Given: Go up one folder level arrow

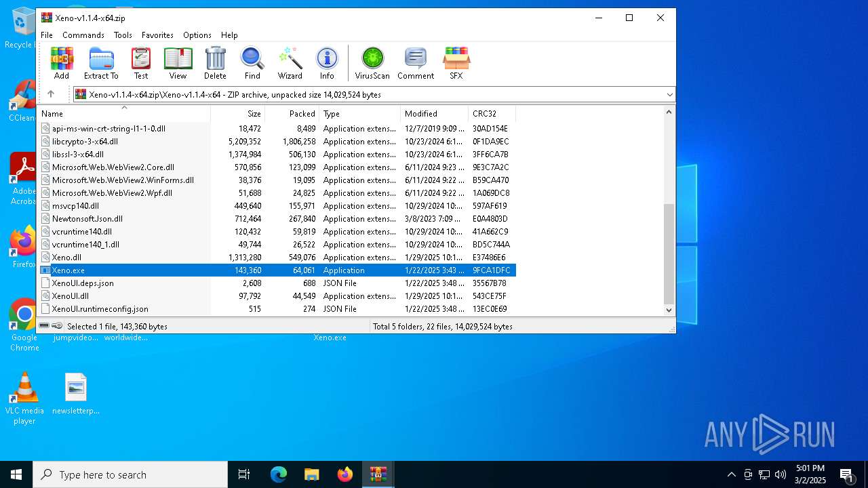Looking at the screenshot, I should coord(51,94).
